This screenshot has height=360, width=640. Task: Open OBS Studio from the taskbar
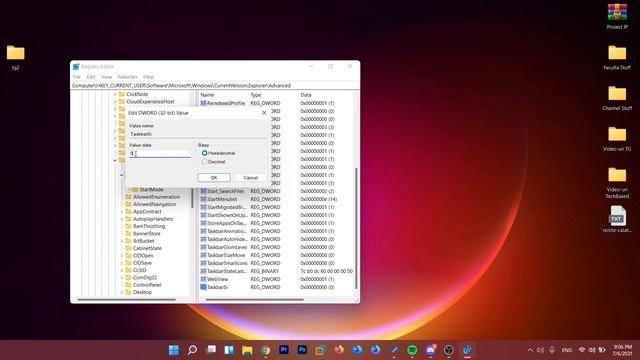point(449,350)
